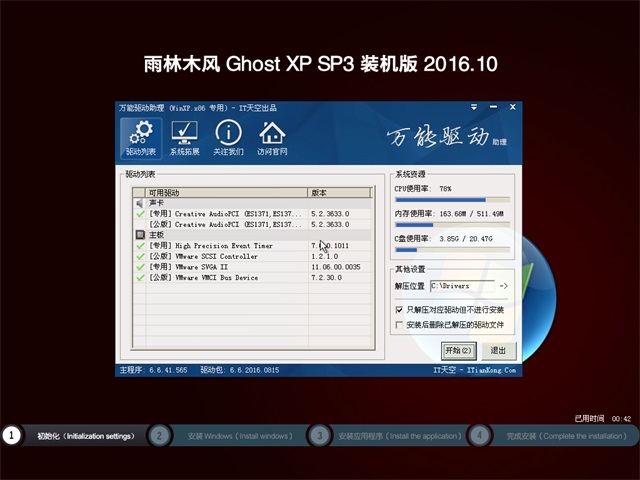Click step 3 安装应用程序 indicator
The width and height of the screenshot is (640, 480).
pyautogui.click(x=320, y=436)
